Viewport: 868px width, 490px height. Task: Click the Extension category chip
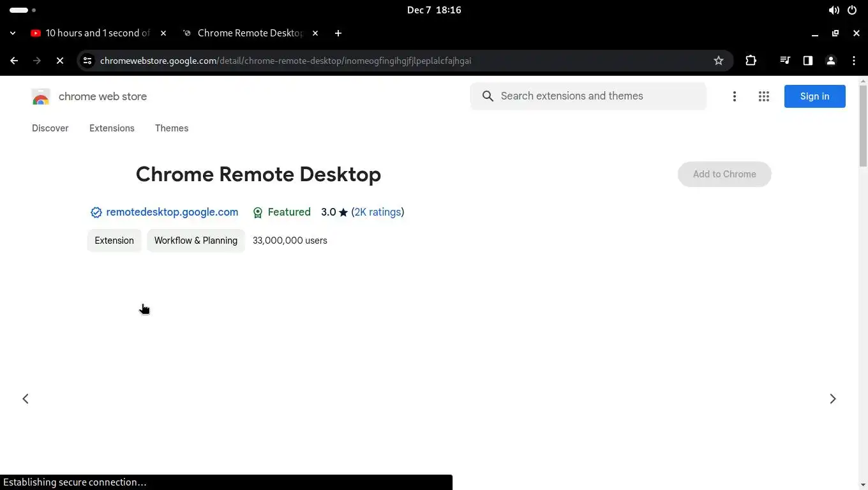tap(114, 241)
